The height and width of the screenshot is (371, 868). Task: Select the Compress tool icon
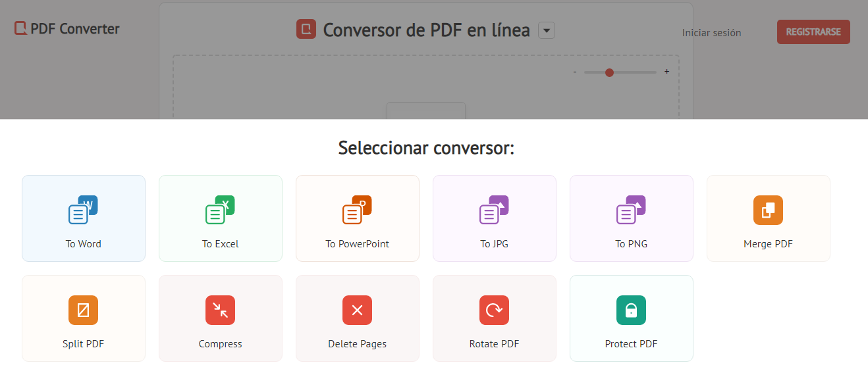[220, 310]
